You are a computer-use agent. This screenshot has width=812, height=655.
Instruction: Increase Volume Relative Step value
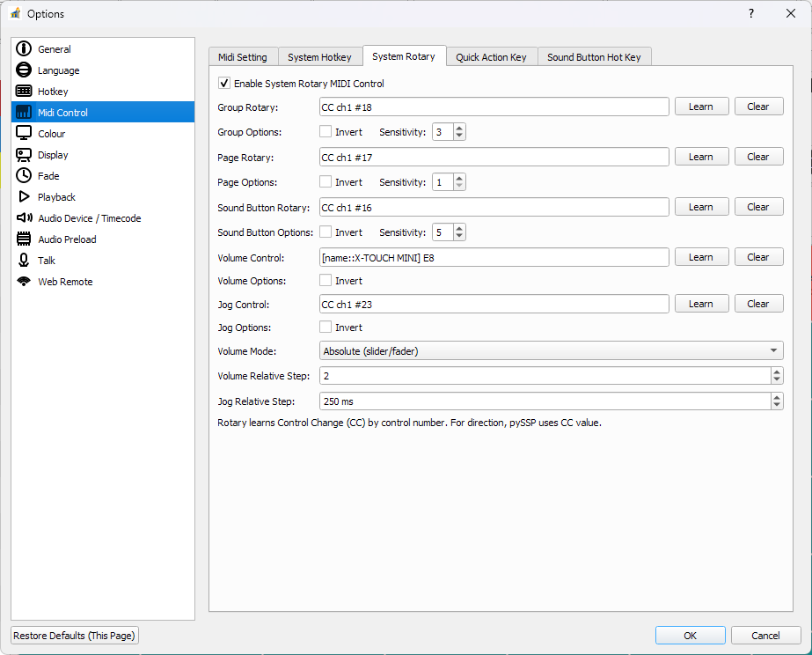[x=776, y=372]
